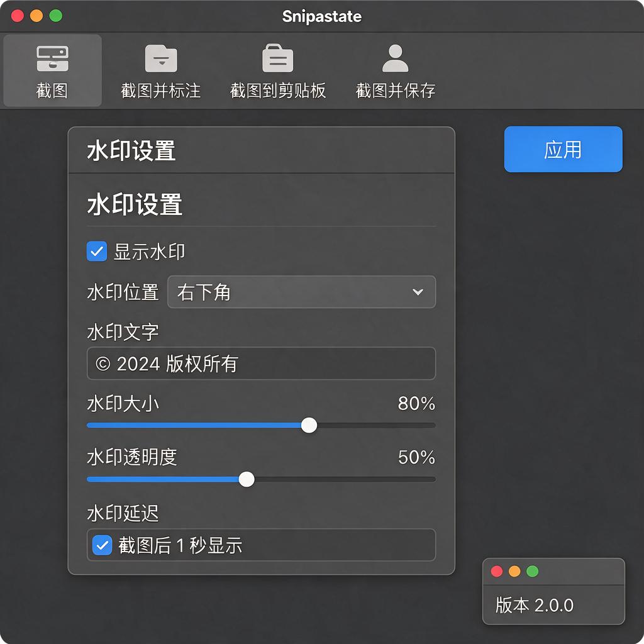644x644 pixels.
Task: Click the 截图 tab label
Action: click(x=52, y=91)
